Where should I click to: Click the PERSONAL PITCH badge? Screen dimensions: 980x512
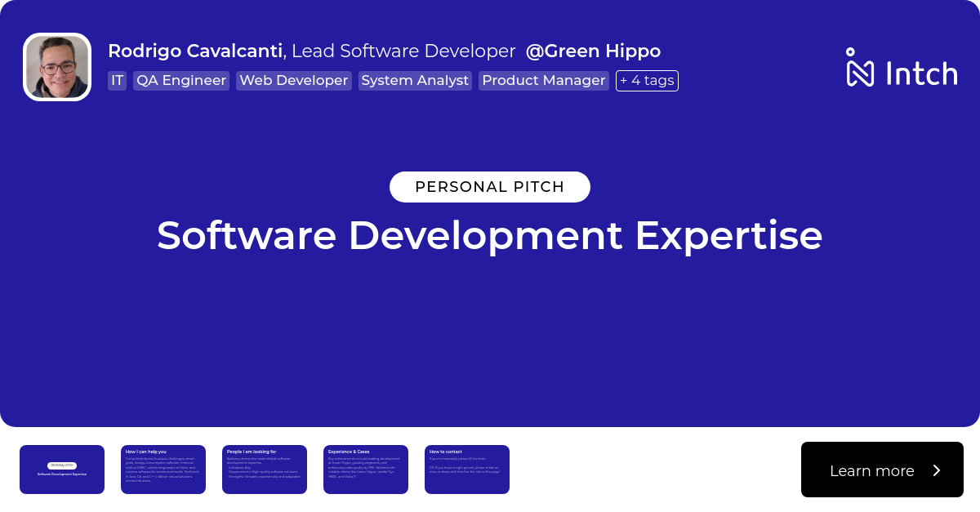490,187
